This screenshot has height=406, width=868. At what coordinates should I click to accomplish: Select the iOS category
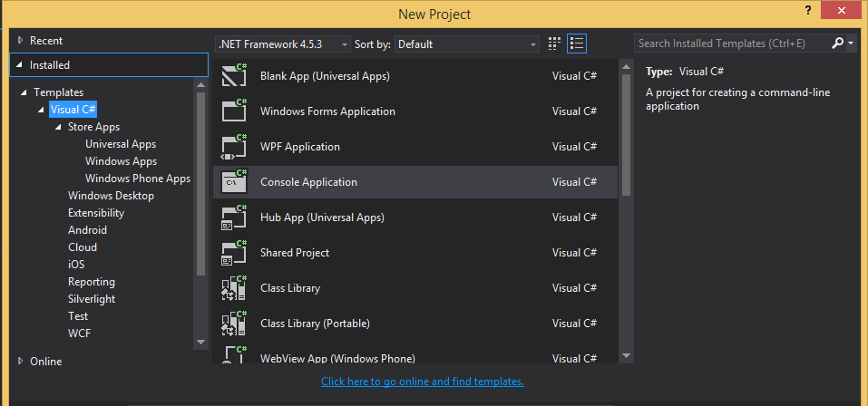(x=76, y=264)
